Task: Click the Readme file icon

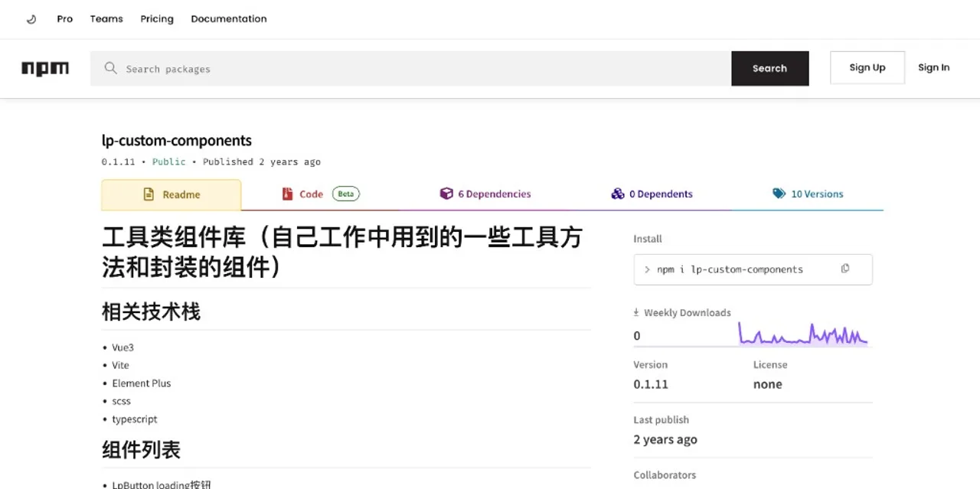Action: click(149, 194)
